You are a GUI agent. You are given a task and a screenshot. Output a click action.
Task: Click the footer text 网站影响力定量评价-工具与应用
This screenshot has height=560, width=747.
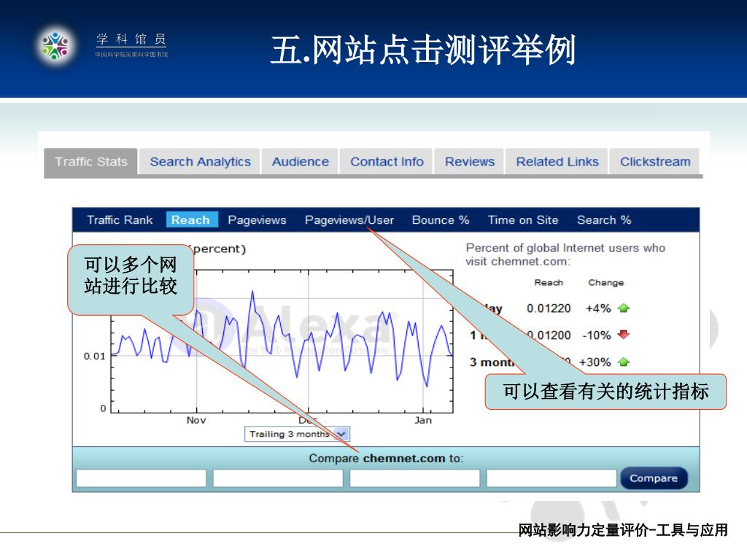pos(623,530)
